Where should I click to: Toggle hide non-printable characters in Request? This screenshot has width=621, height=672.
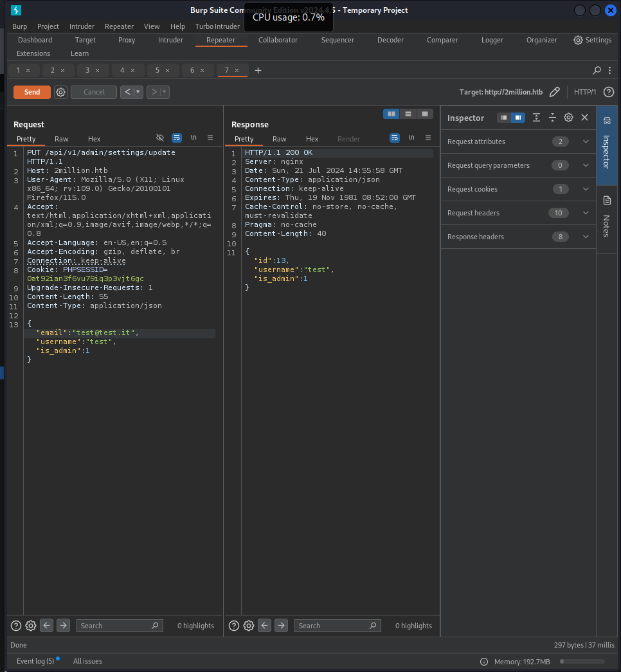160,138
